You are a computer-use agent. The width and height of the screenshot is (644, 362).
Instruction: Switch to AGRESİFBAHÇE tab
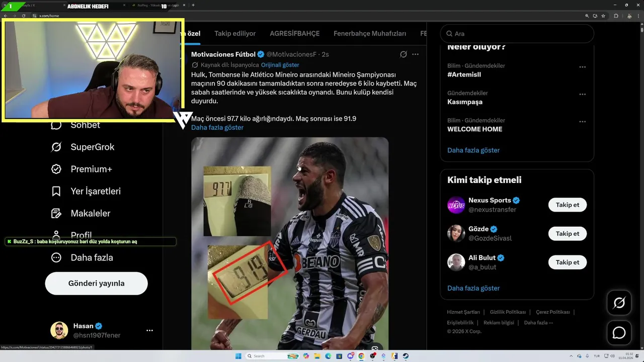(294, 34)
